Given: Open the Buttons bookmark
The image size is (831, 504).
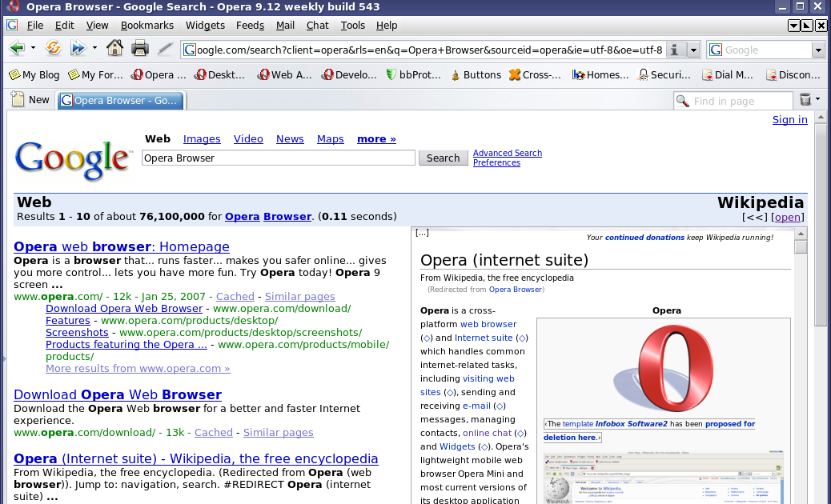Looking at the screenshot, I should pyautogui.click(x=476, y=74).
